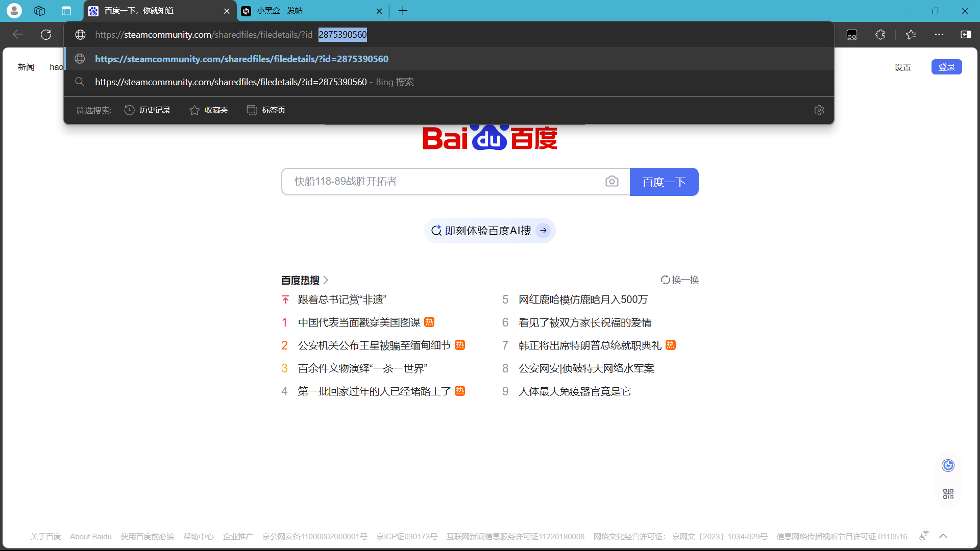Open Baidu 设置
980x551 pixels.
point(902,67)
